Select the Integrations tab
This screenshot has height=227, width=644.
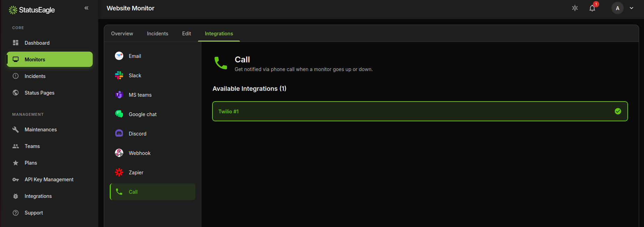click(x=219, y=34)
